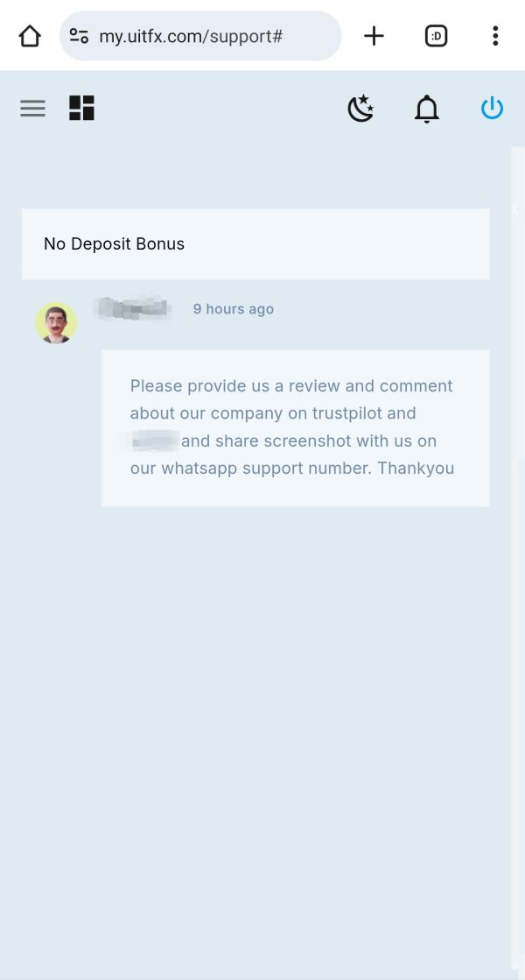The height and width of the screenshot is (980, 525).
Task: Open the notifications bell
Action: point(426,109)
